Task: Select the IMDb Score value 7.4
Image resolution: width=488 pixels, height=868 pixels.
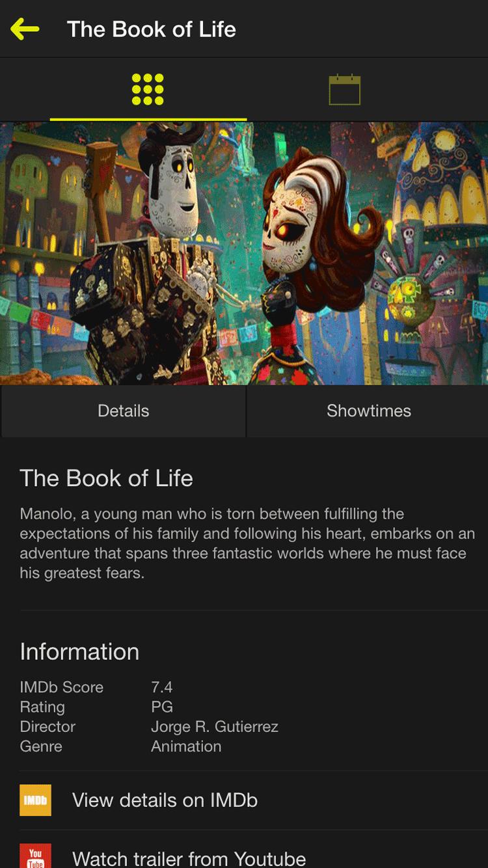Action: pyautogui.click(x=161, y=687)
